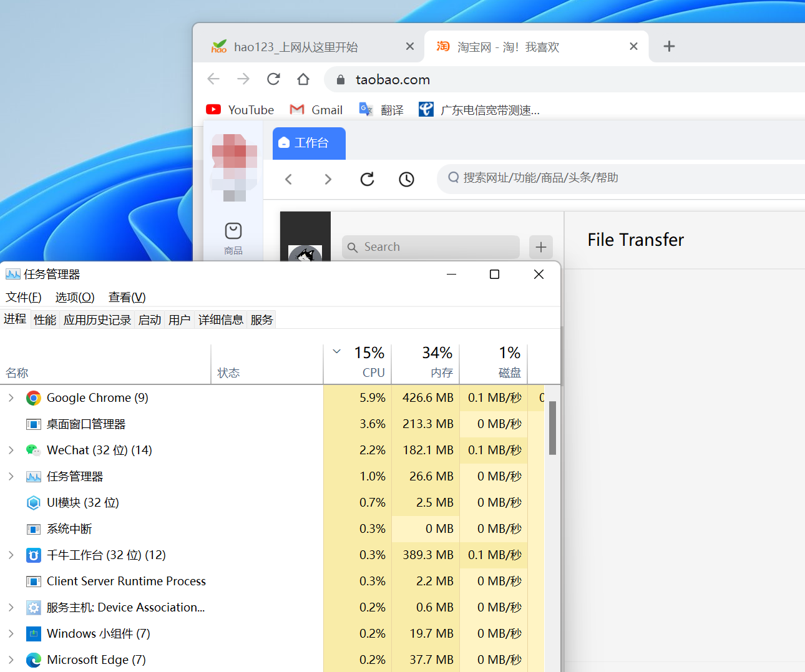Viewport: 805px width, 672px height.
Task: Open 选项(O) menu in Task Manager
Action: 75,297
